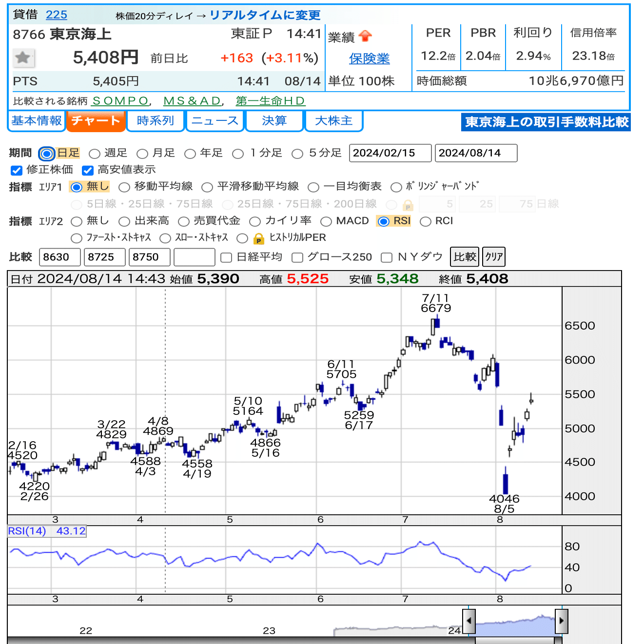Click right arrow handle of range slider
Image resolution: width=644 pixels, height=644 pixels.
562,621
